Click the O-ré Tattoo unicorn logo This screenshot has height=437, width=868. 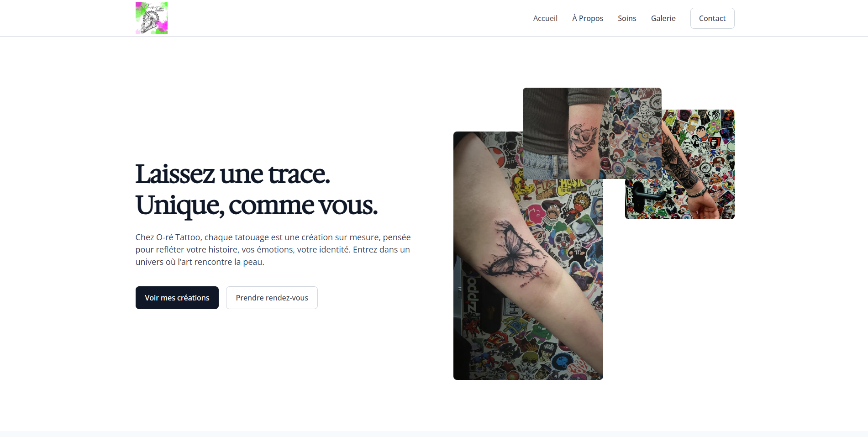point(152,18)
